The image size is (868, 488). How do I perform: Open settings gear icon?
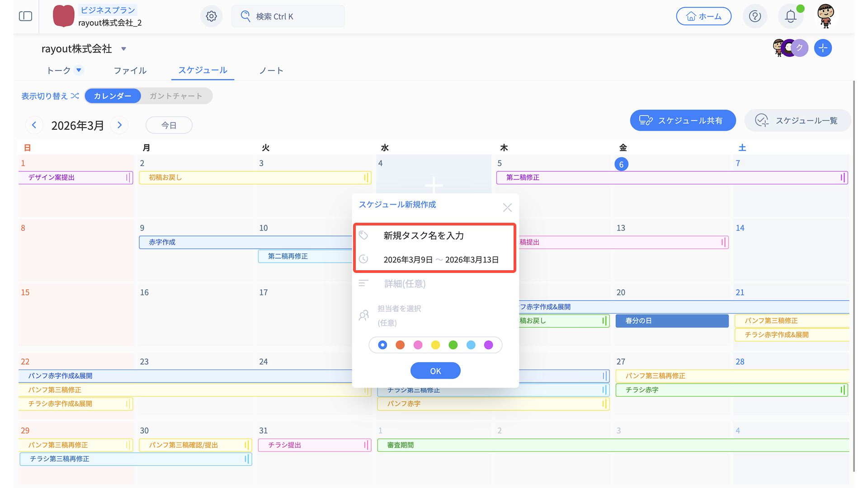pyautogui.click(x=211, y=16)
